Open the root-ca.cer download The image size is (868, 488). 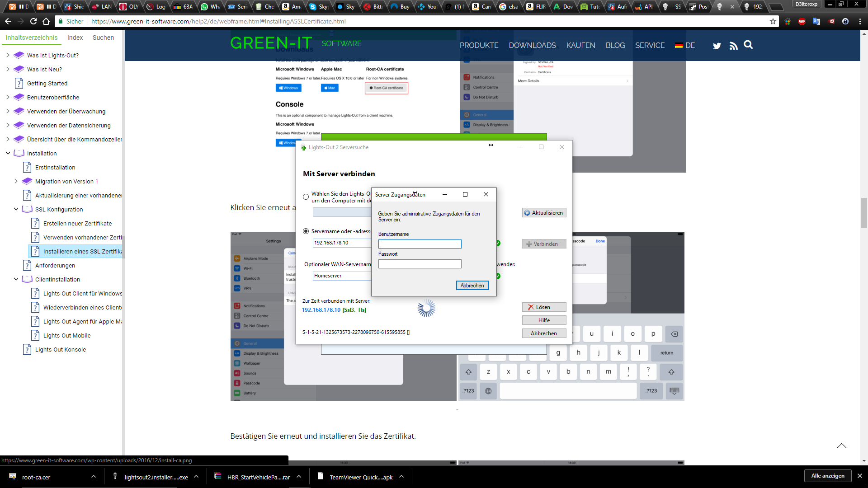coord(36,477)
